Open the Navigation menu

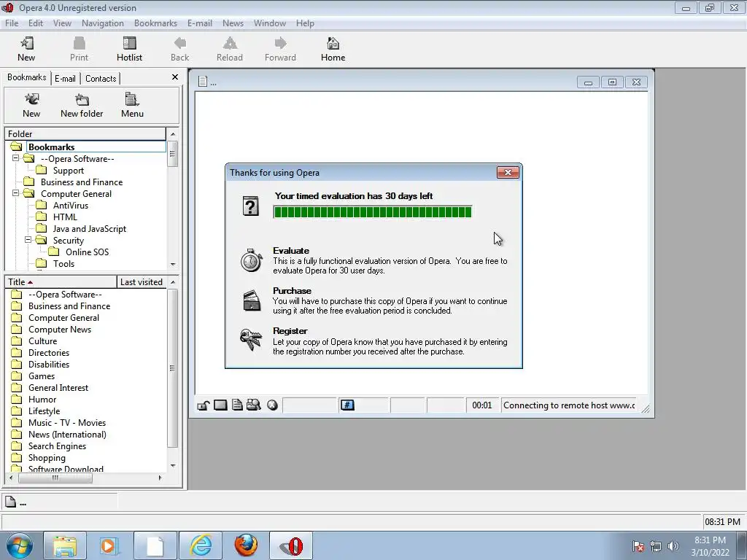click(x=103, y=23)
